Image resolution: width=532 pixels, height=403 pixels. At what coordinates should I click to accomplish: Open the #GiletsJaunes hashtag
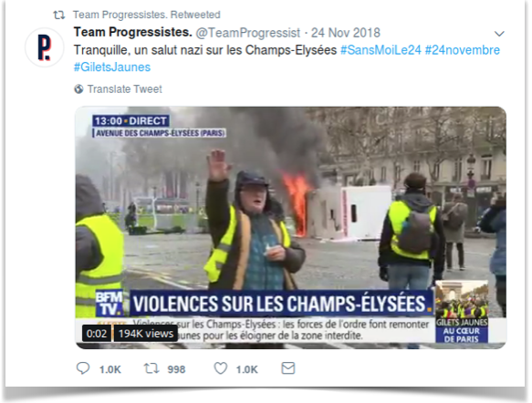(112, 67)
